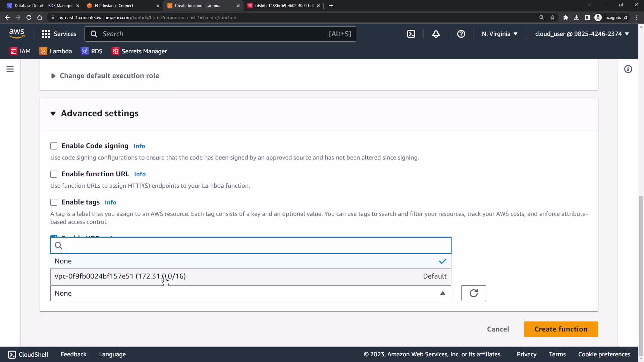
Task: Click the Create function button
Action: pos(560,329)
